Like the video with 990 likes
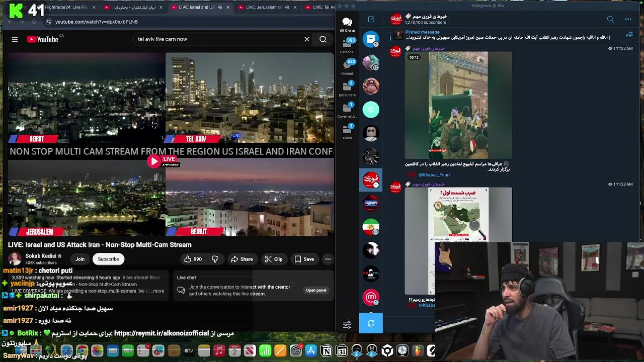The image size is (644, 362). 193,259
